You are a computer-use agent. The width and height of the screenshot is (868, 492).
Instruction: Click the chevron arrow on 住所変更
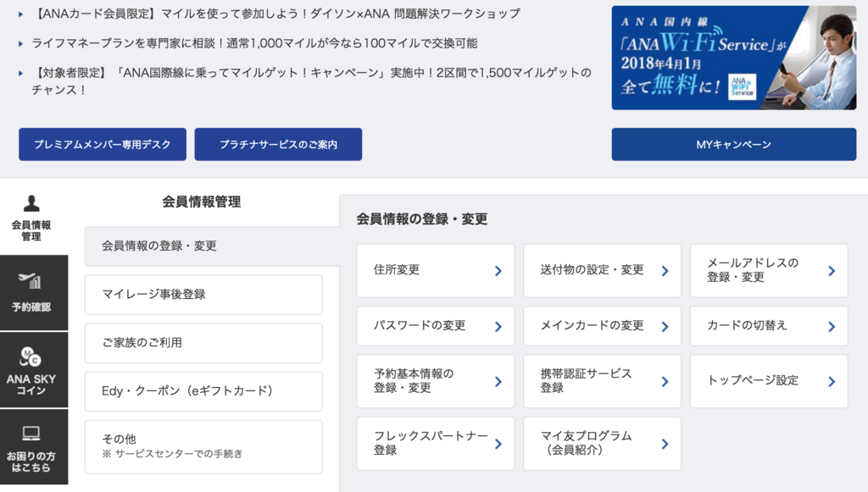498,271
